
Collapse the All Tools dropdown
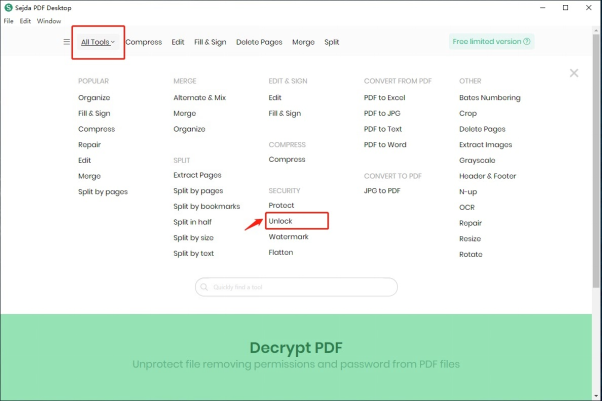(x=98, y=42)
